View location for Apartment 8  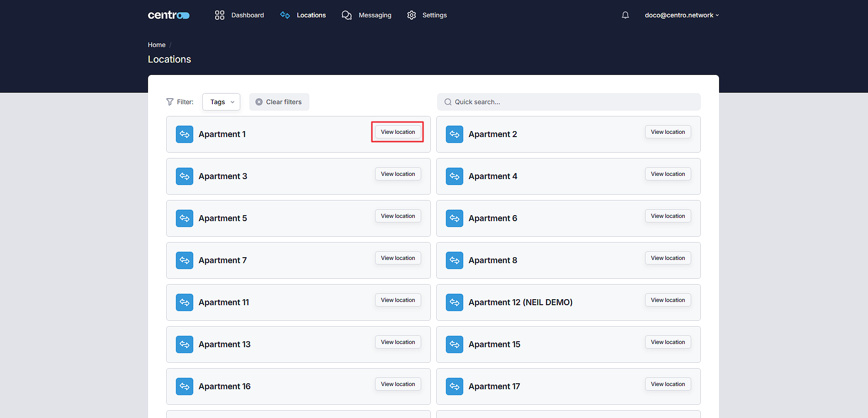(x=668, y=258)
